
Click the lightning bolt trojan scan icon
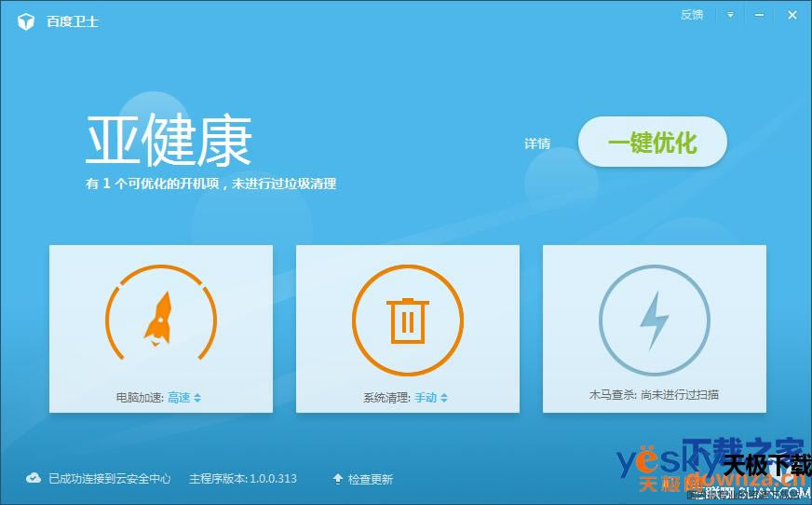pyautogui.click(x=654, y=321)
